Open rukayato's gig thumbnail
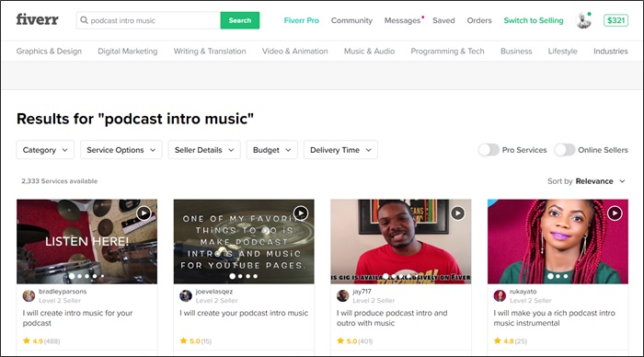The height and width of the screenshot is (357, 644). 558,242
